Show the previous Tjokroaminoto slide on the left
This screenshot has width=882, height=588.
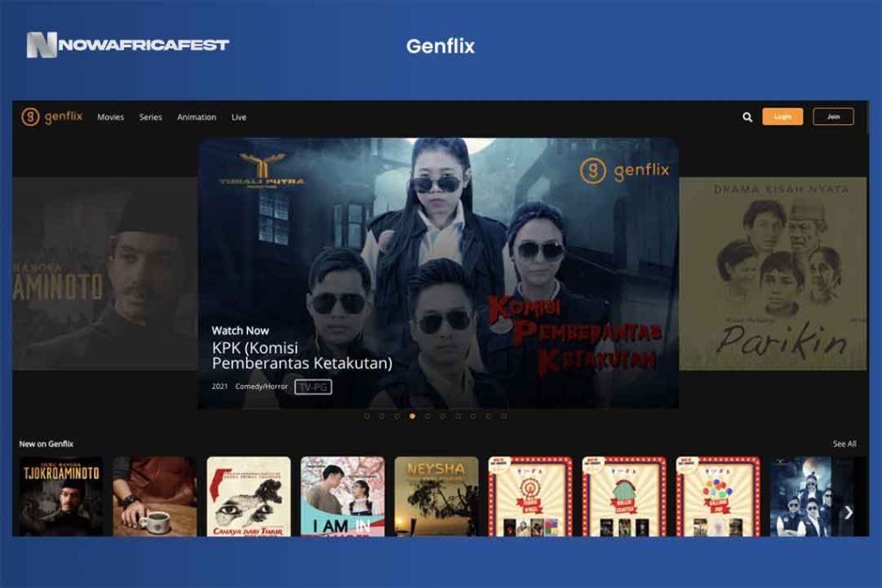[105, 274]
